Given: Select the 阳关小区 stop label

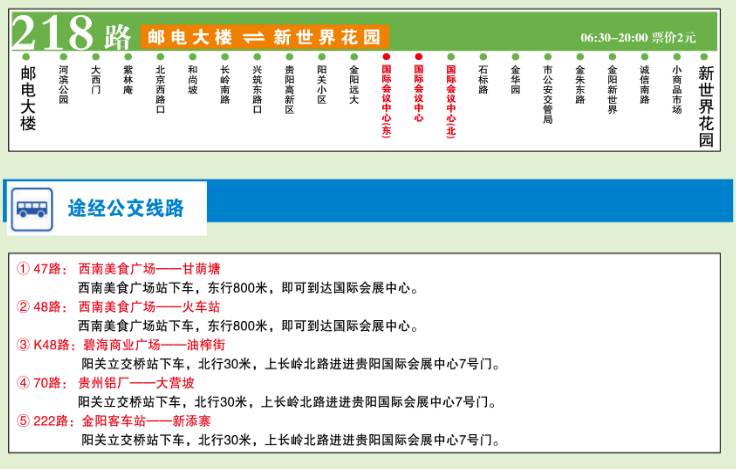Looking at the screenshot, I should click(322, 85).
